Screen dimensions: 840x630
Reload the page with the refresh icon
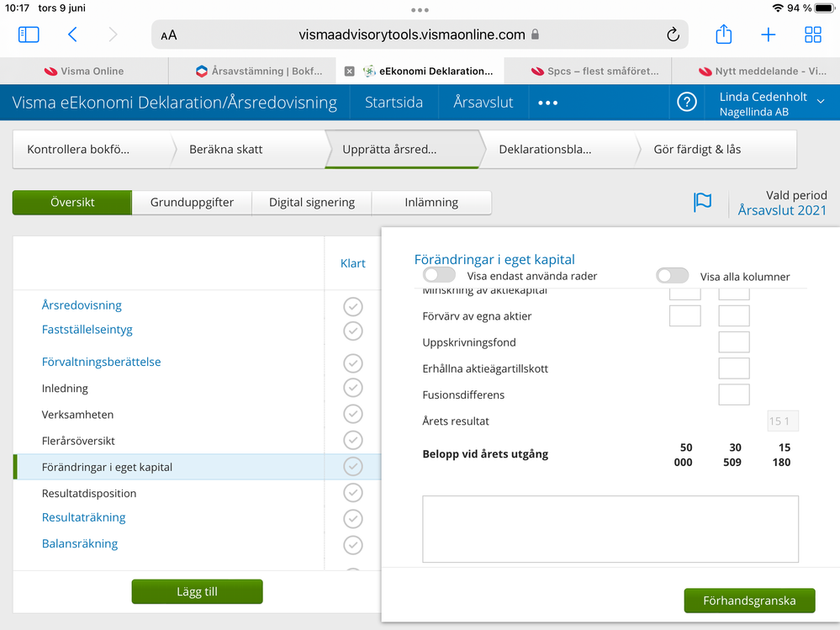click(673, 34)
